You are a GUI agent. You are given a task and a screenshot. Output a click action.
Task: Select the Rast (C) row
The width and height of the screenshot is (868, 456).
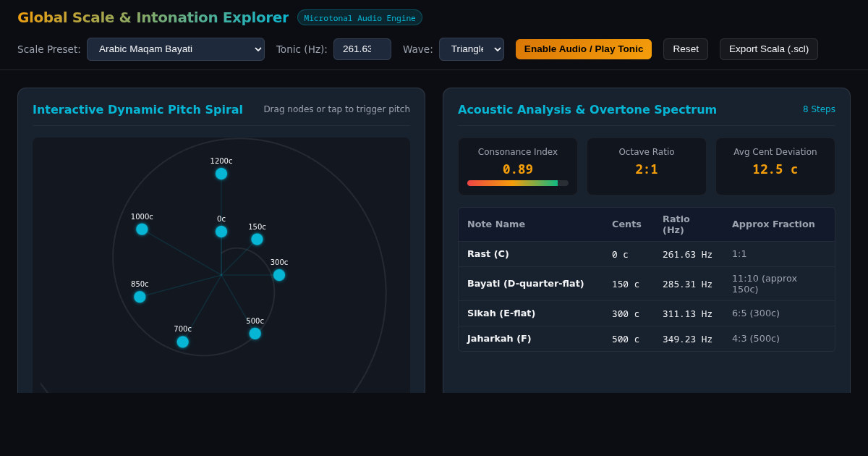coord(647,254)
